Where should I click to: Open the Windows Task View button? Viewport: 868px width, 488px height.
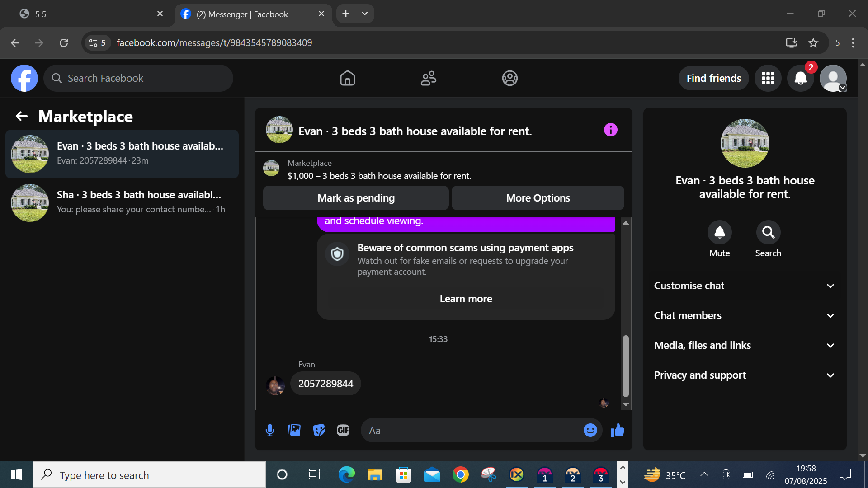tap(314, 474)
